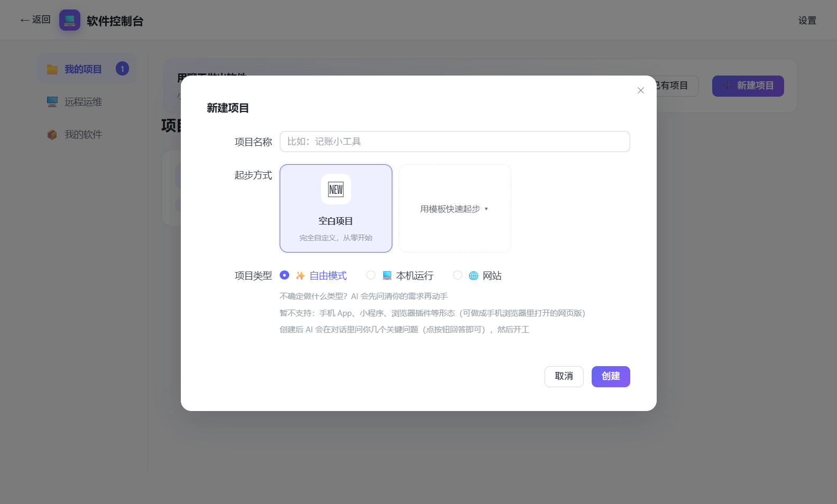Expand the 用模板快速起步 dropdown
Image resolution: width=837 pixels, height=504 pixels.
point(455,209)
